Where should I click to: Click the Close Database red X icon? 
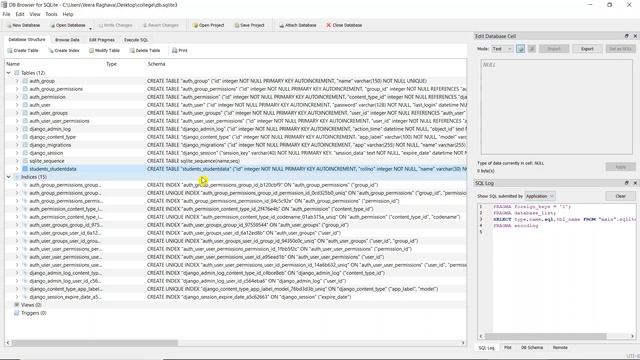[329, 25]
